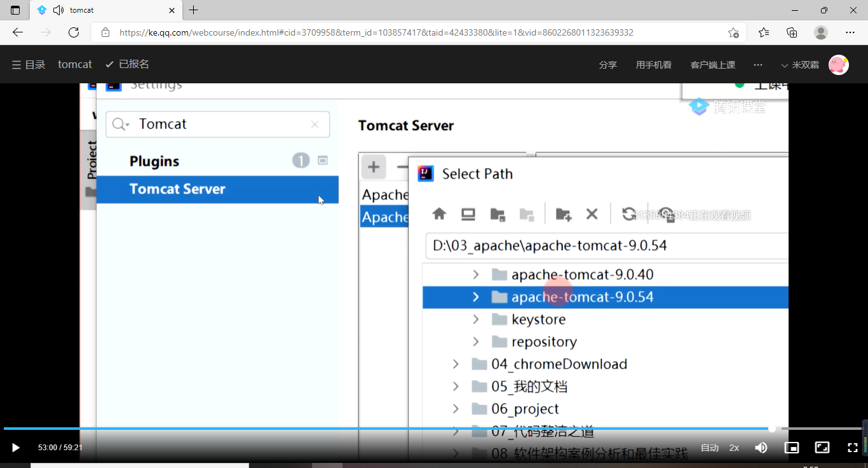
Task: Select the 05_我的文档 folder
Action: (x=606, y=386)
